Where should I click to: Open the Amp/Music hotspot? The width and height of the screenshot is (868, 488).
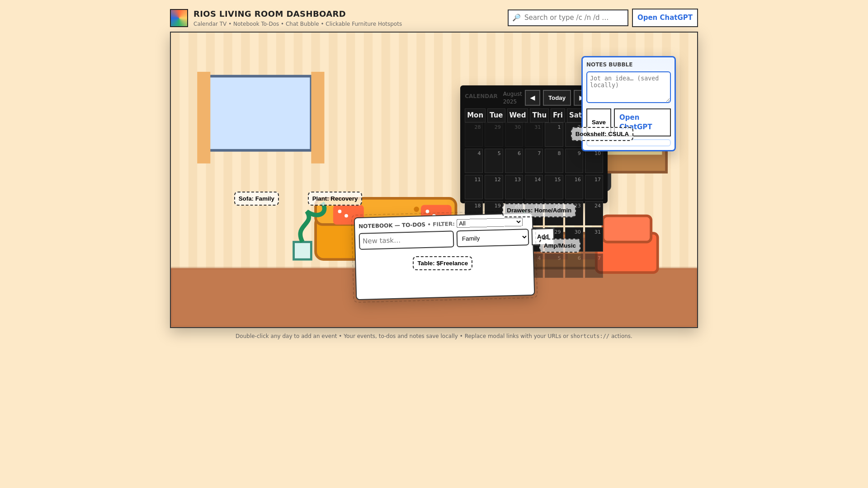pos(560,245)
